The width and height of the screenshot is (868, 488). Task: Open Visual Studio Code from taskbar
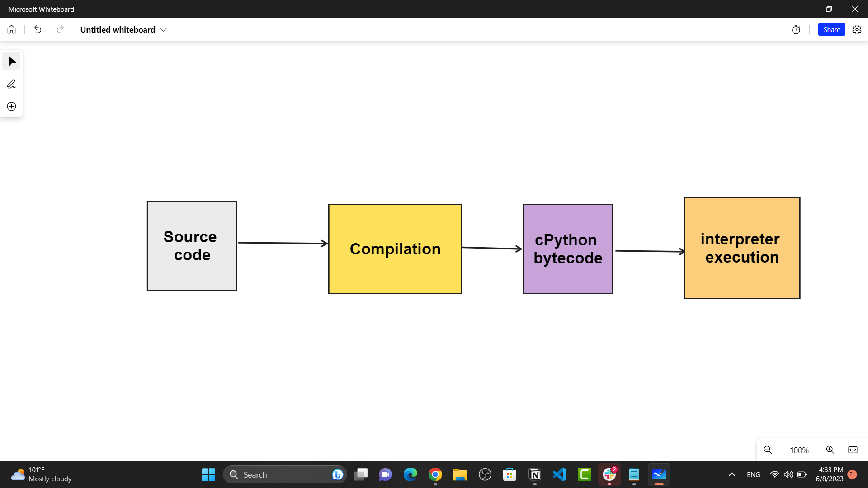560,474
